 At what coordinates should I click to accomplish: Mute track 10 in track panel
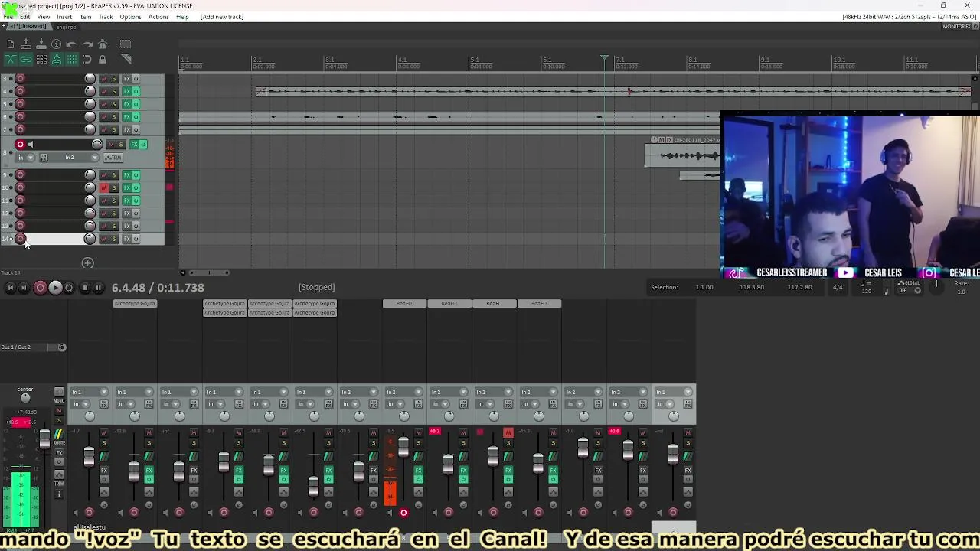point(104,187)
